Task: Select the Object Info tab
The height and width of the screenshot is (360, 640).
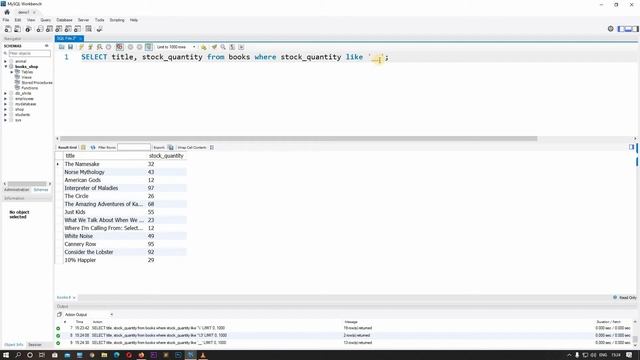Action: (13, 345)
